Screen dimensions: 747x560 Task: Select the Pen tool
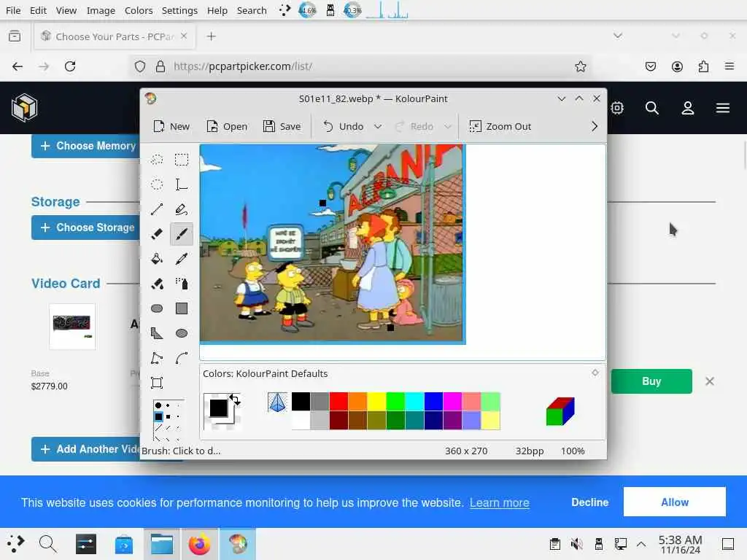tap(182, 209)
